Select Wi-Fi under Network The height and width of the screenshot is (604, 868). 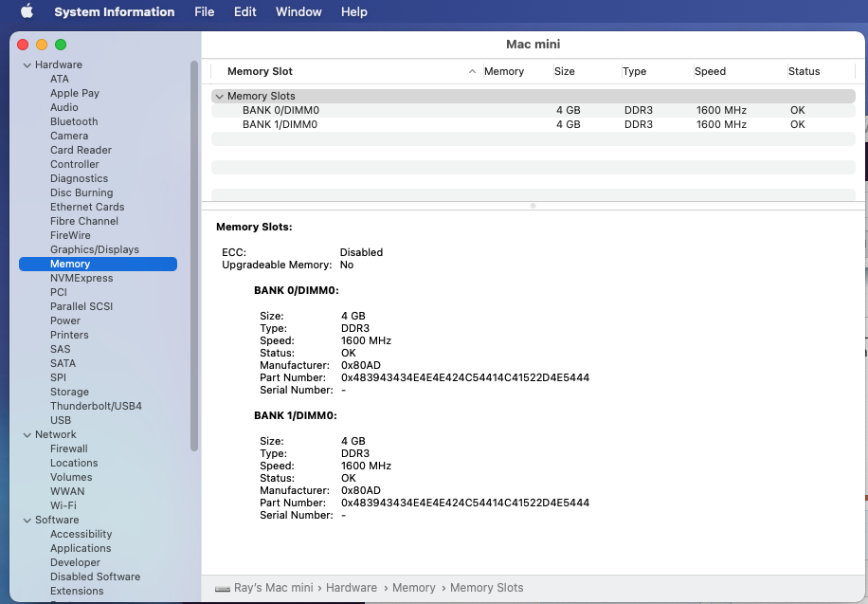[x=63, y=506]
